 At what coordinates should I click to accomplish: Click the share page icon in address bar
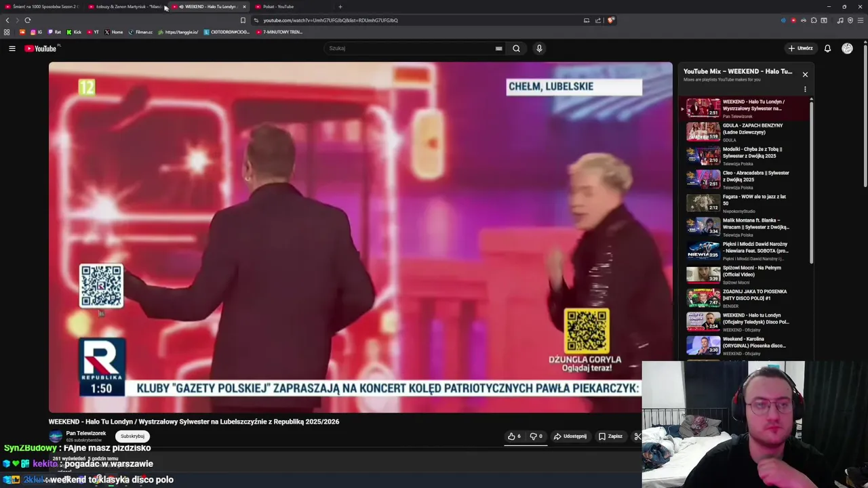(598, 20)
